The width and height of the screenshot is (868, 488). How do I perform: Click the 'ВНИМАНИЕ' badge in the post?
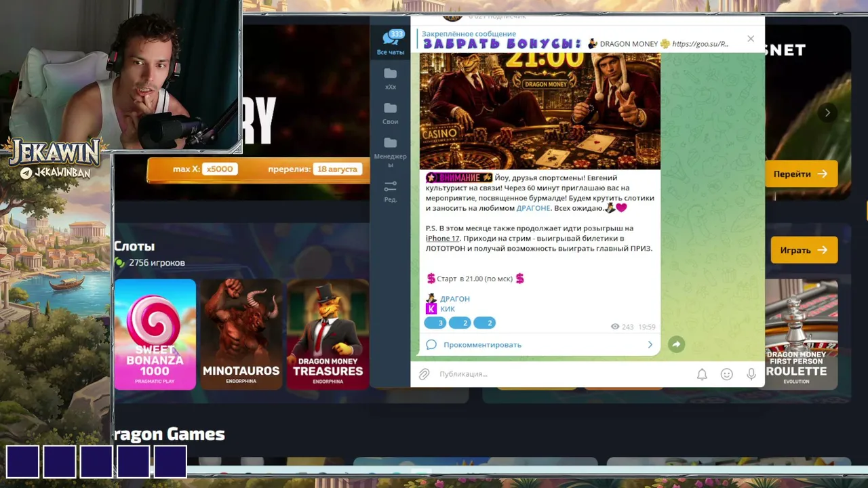(x=459, y=178)
